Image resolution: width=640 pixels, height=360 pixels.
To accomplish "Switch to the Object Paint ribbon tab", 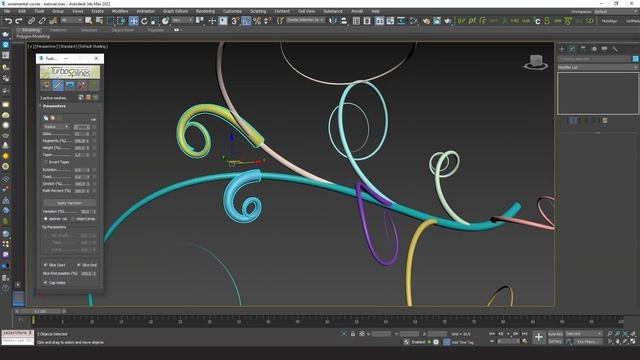I will [122, 30].
